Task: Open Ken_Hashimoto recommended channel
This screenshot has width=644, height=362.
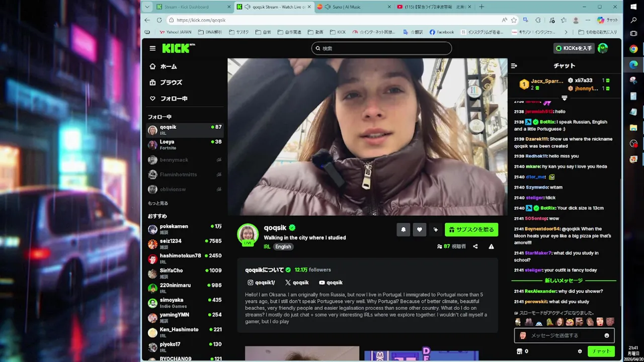Action: point(185,332)
